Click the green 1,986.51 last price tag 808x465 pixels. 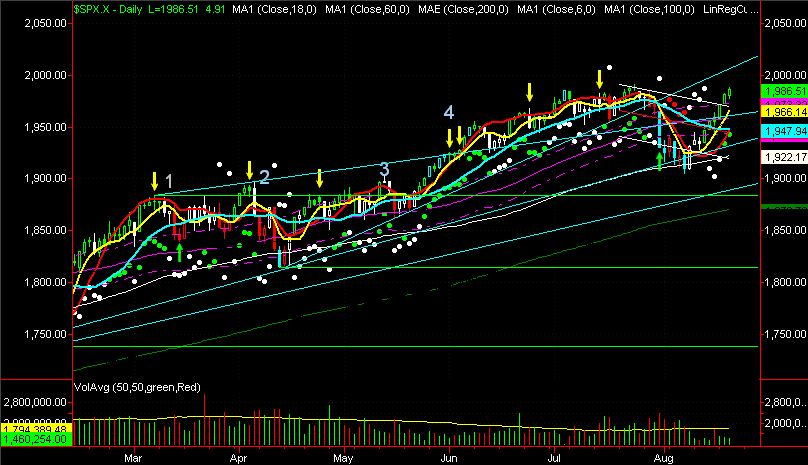coord(784,91)
